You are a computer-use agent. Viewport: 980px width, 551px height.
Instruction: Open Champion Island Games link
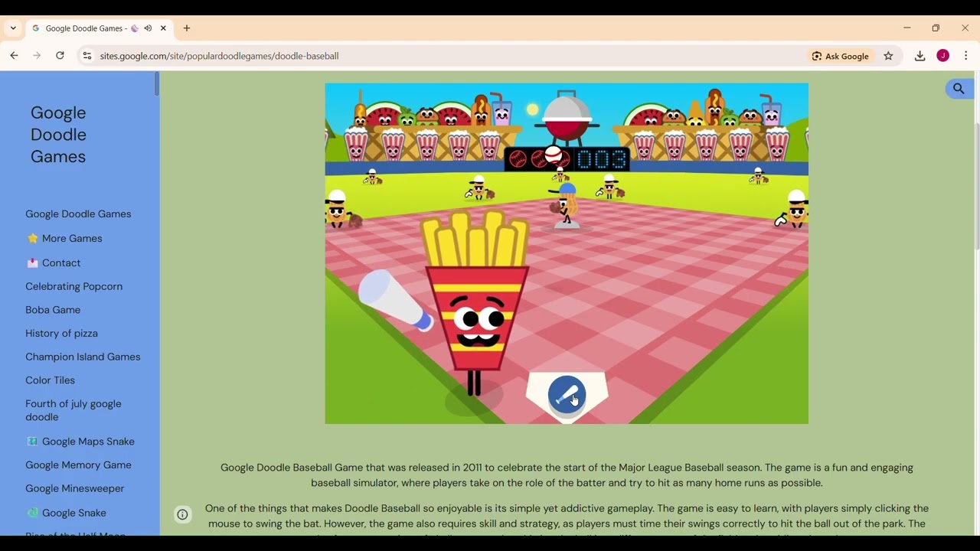click(x=83, y=357)
